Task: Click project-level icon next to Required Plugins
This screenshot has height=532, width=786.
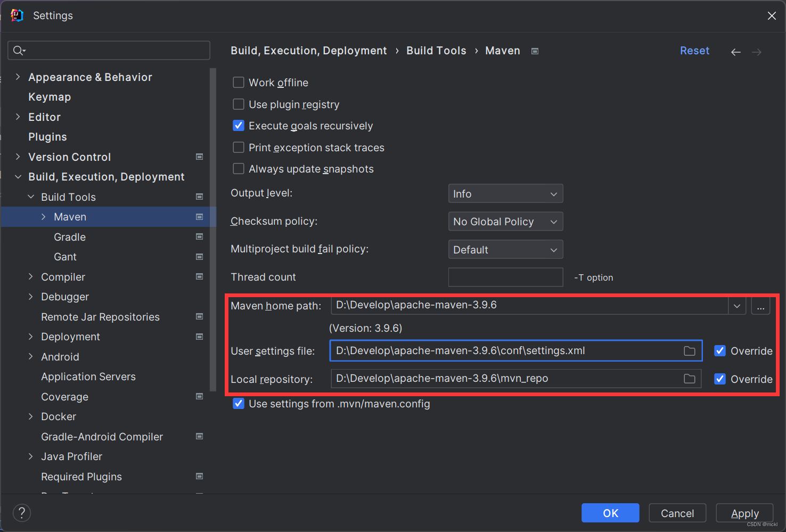Action: (200, 476)
